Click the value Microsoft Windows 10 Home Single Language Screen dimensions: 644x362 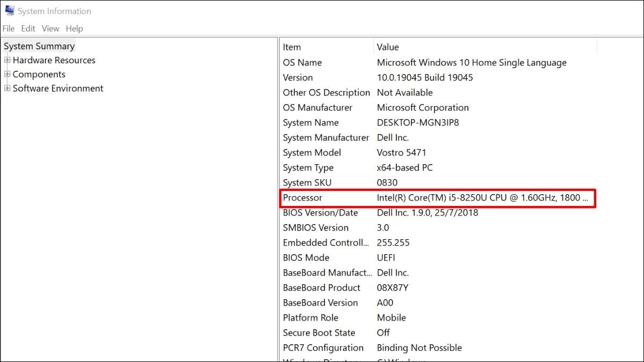(x=472, y=63)
